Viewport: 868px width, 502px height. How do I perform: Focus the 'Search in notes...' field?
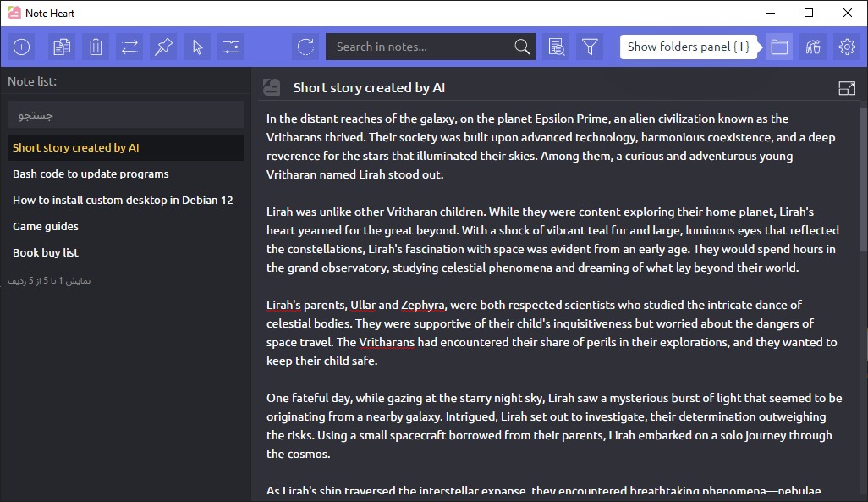point(419,47)
